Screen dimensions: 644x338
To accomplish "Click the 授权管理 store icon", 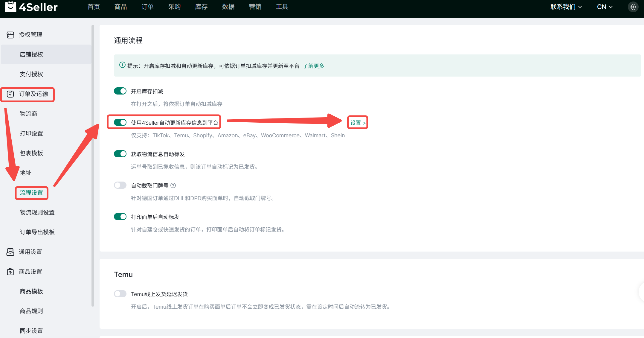I will pos(10,35).
